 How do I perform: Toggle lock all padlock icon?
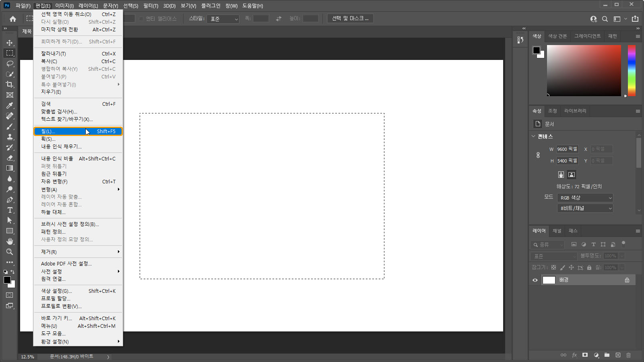point(589,267)
